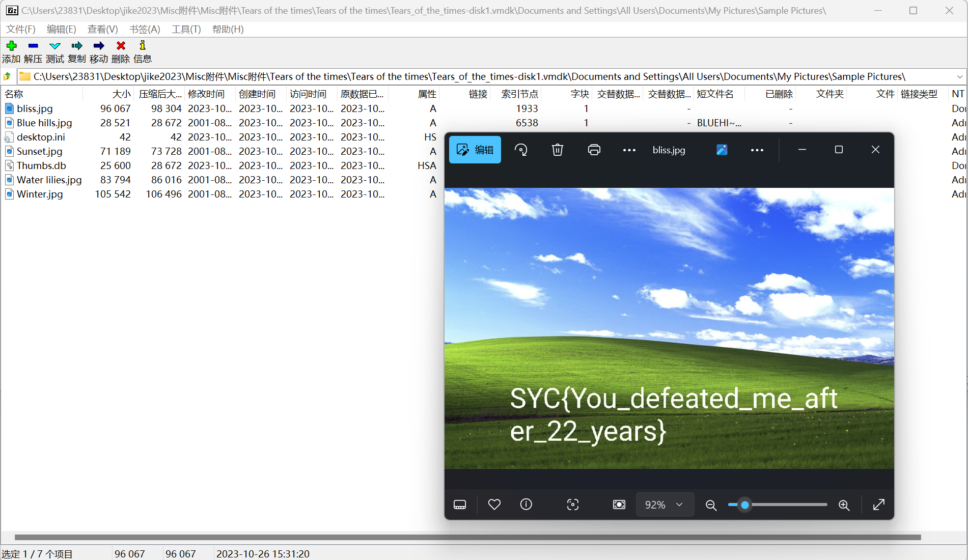Click the zoom slider handle

(745, 505)
